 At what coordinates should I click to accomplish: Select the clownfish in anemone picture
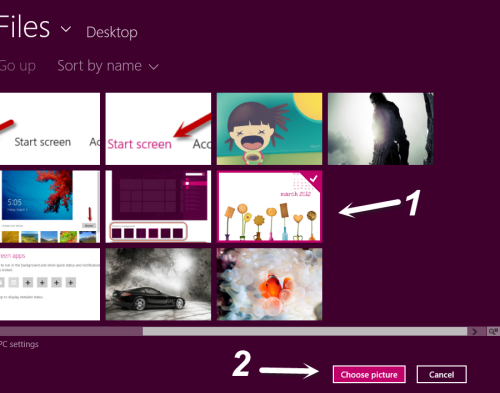(x=269, y=284)
